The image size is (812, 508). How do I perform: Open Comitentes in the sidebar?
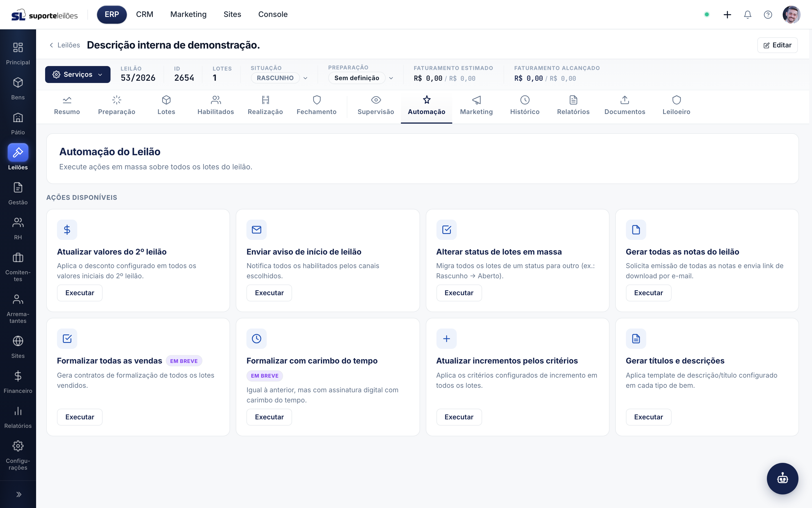[x=18, y=267]
